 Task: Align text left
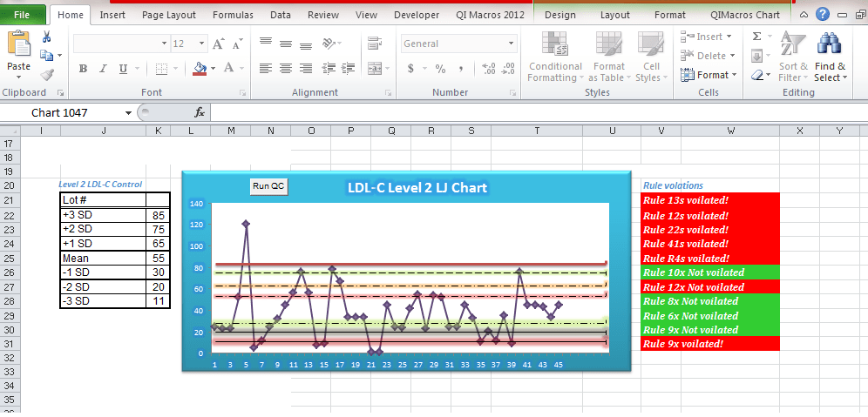(267, 69)
